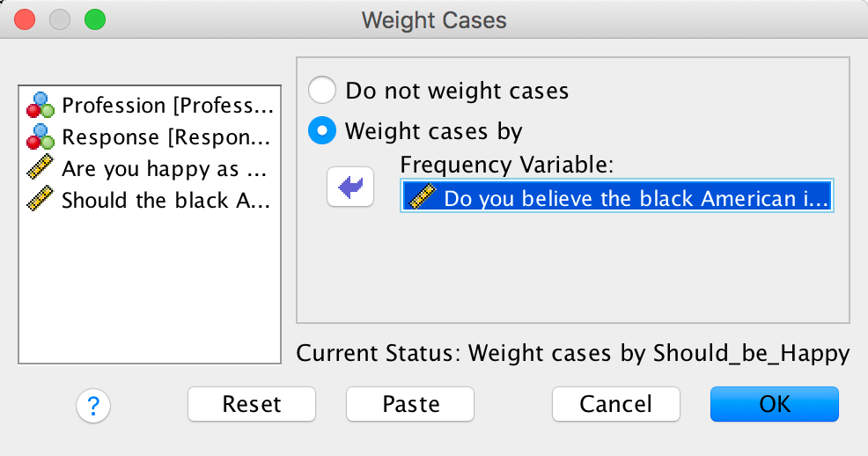The height and width of the screenshot is (456, 868).
Task: Click the ruler icon beside 'Should the black'
Action: pos(40,200)
